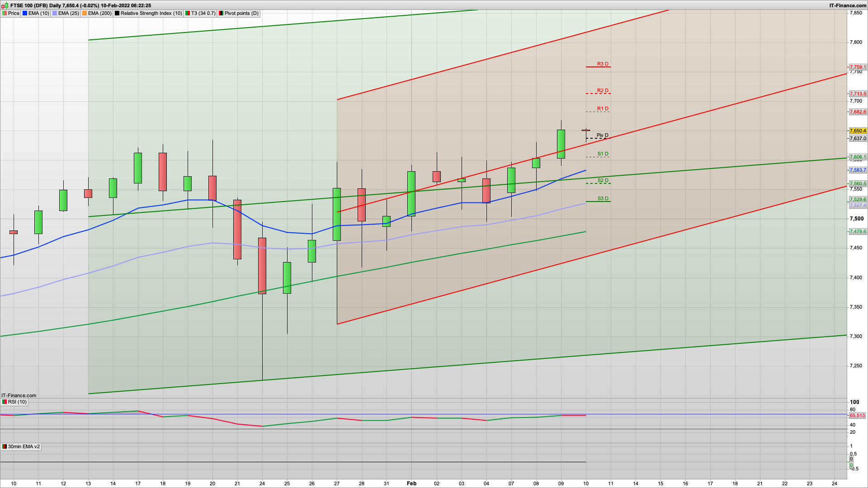Open the EMA (25) indicator settings
Screen dimensions: 868x488
coord(66,13)
